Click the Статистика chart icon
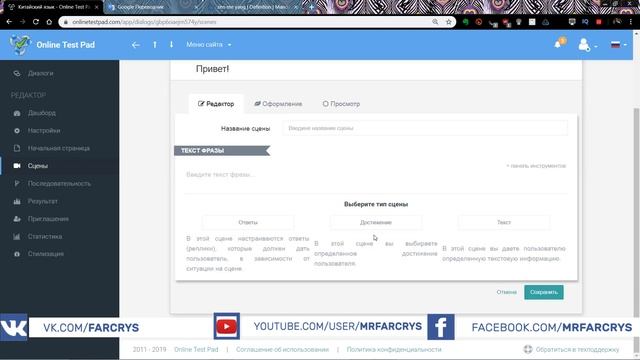 pos(17,236)
